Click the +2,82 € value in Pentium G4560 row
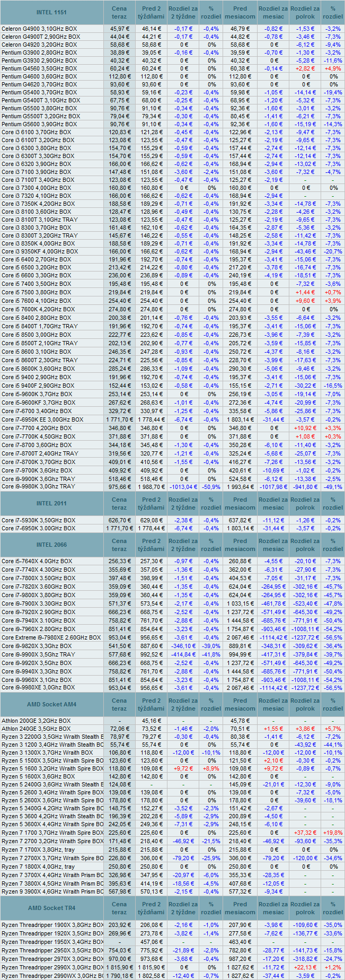Viewport: 345px width, 980px height. click(x=305, y=68)
